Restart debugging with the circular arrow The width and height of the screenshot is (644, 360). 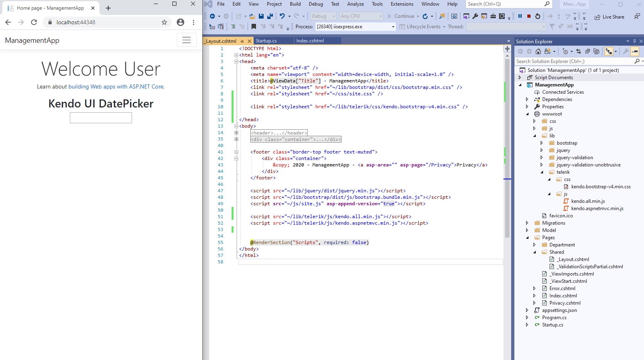click(x=537, y=16)
